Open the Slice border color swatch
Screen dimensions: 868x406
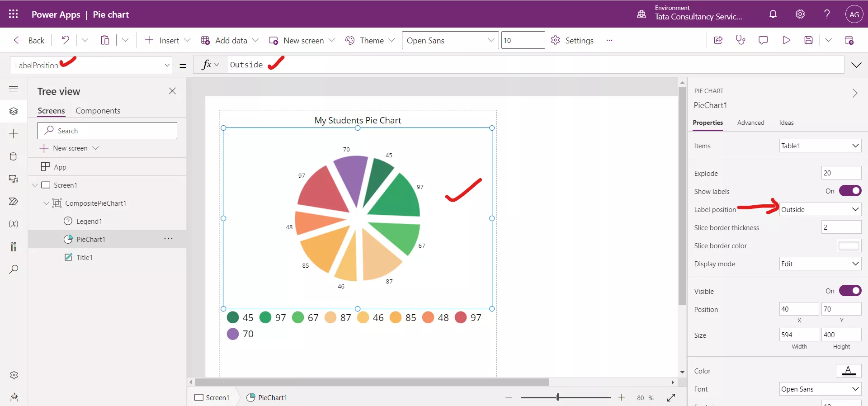click(x=849, y=245)
